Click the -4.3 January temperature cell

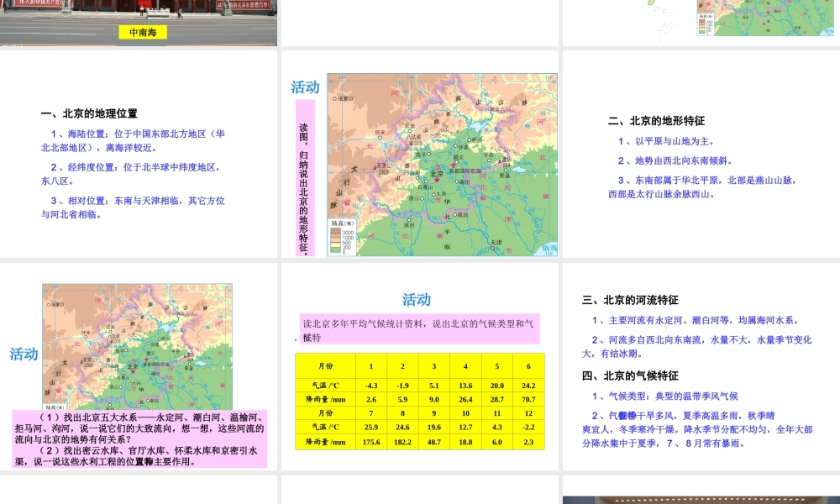tap(371, 386)
